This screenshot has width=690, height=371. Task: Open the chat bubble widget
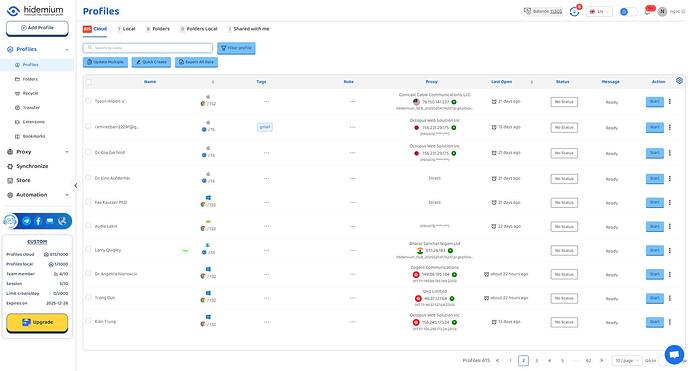tap(675, 354)
